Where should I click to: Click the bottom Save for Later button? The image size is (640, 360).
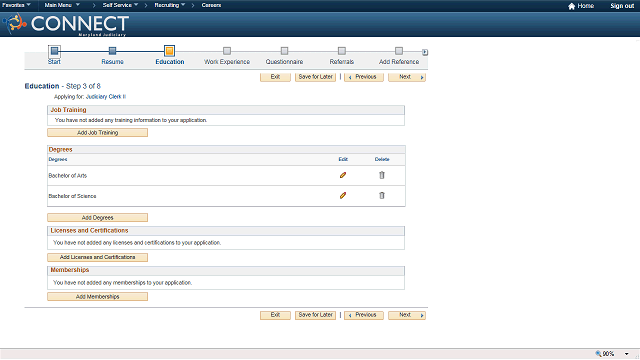pyautogui.click(x=316, y=315)
